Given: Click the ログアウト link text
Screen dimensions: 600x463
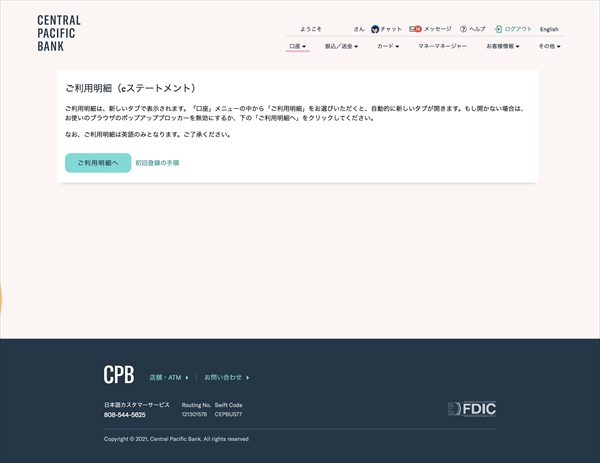Looking at the screenshot, I should pos(518,29).
